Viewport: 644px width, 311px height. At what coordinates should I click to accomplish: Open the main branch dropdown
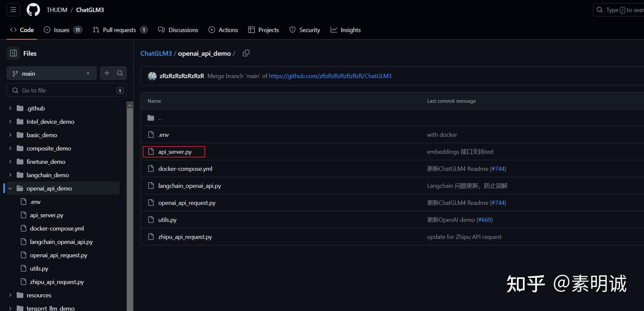click(x=51, y=73)
